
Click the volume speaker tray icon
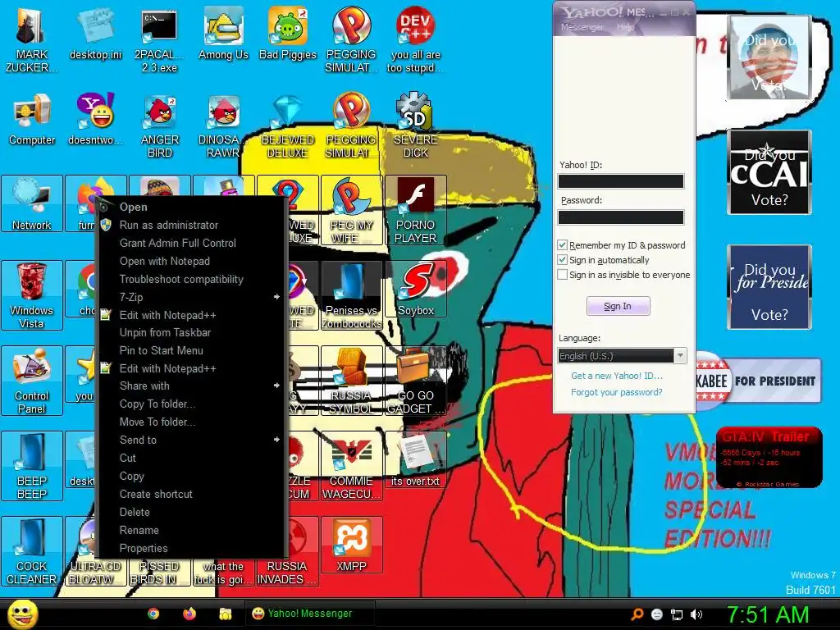(x=697, y=614)
